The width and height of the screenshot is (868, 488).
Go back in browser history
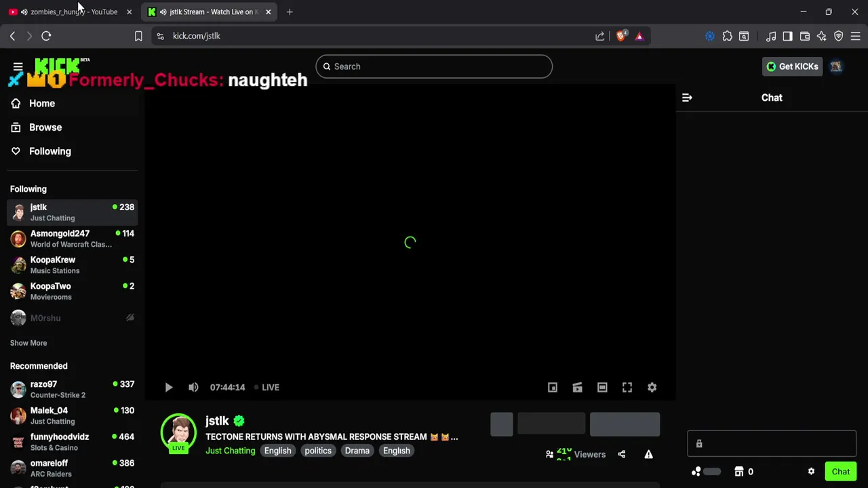tap(12, 36)
